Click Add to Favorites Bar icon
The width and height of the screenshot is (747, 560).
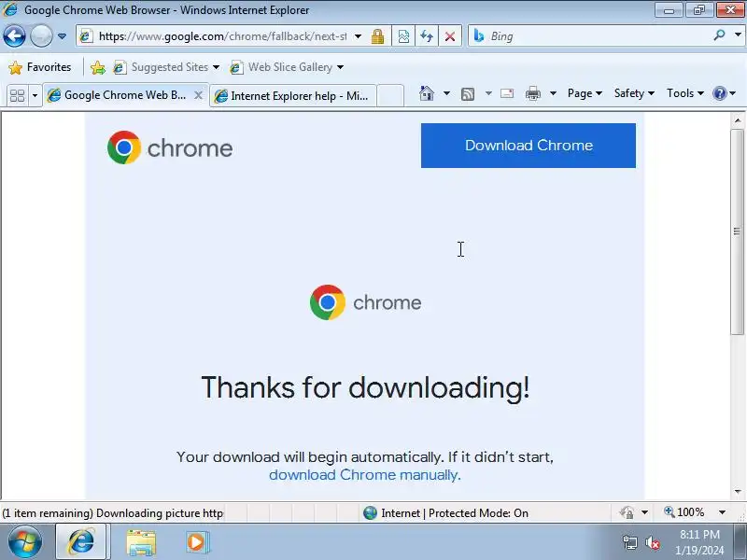point(98,67)
